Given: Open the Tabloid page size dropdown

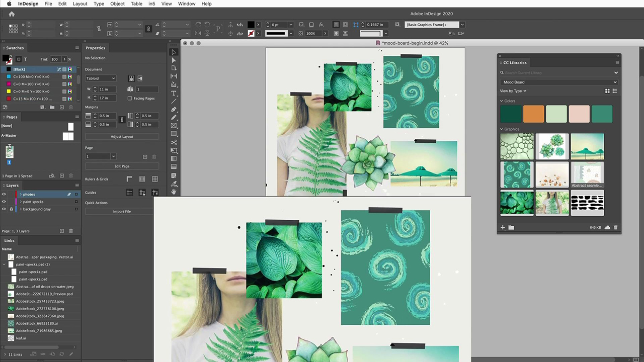Looking at the screenshot, I should (101, 78).
